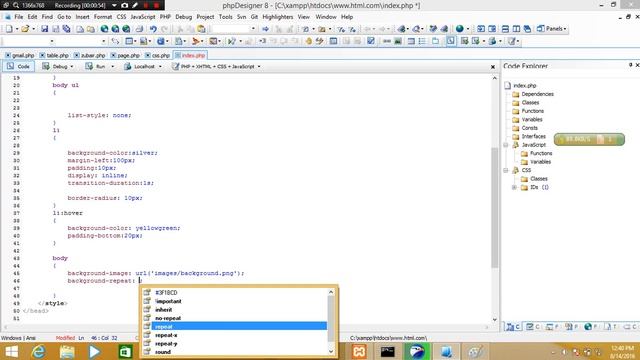Open the Debug dropdown arrow
Viewport: 640px width, 360px height.
72,67
